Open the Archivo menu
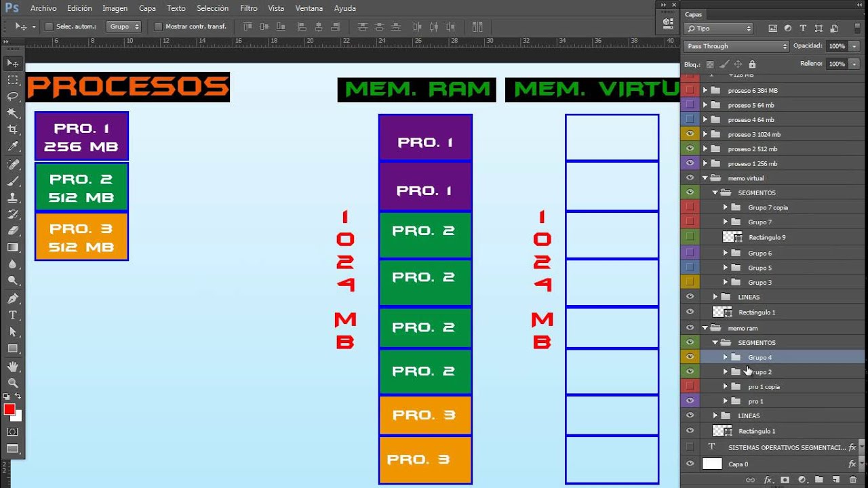The height and width of the screenshot is (488, 868). [x=43, y=8]
